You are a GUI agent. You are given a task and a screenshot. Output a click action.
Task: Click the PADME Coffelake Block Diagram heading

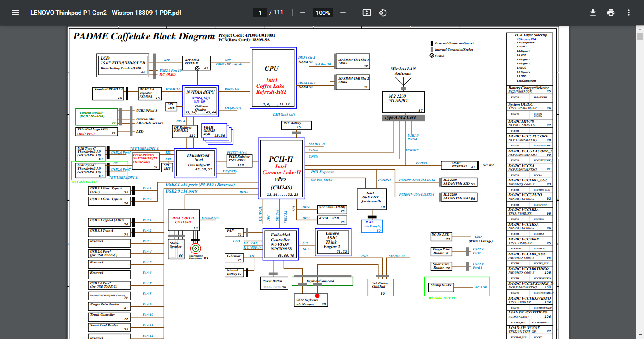144,37
